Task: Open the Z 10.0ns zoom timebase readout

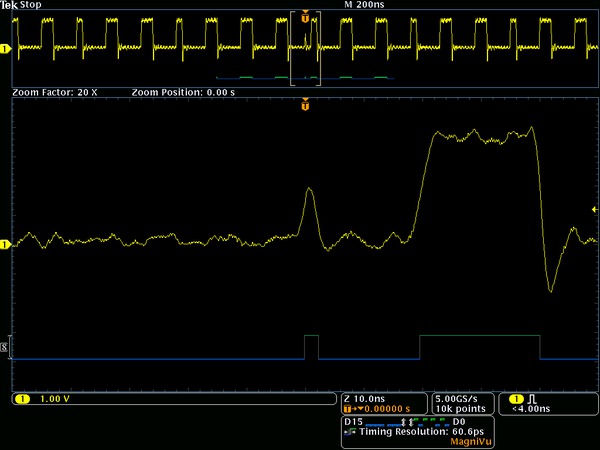Action: [x=384, y=404]
